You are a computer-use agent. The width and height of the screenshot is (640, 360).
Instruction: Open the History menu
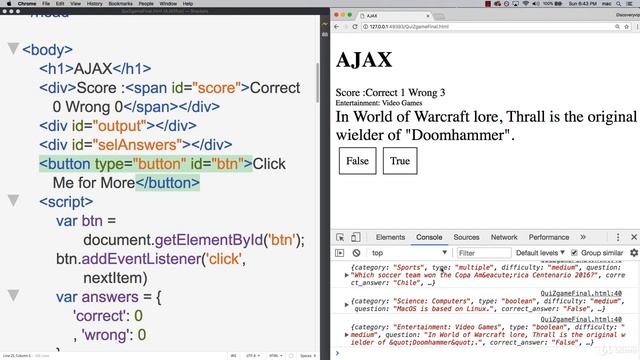point(94,4)
